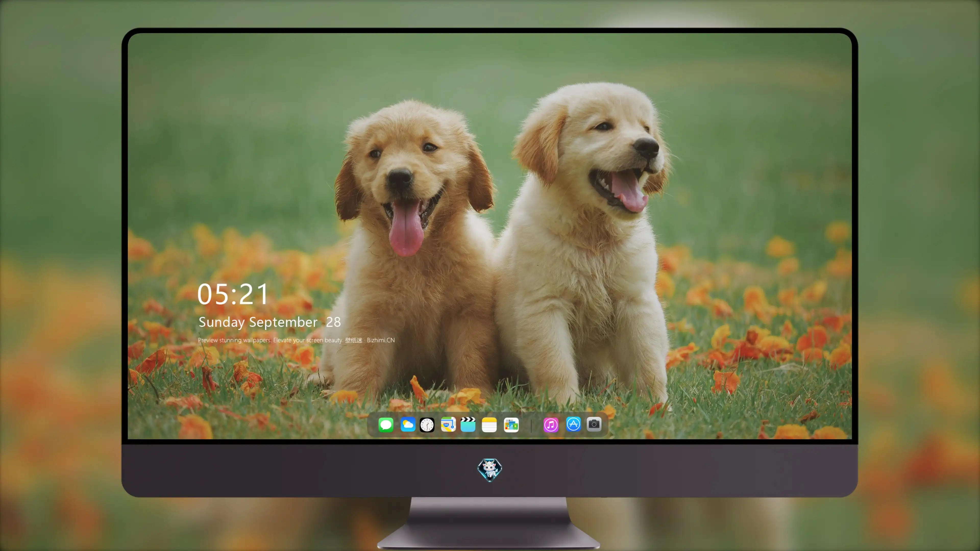
Task: Open the Clock app icon
Action: [x=427, y=425]
